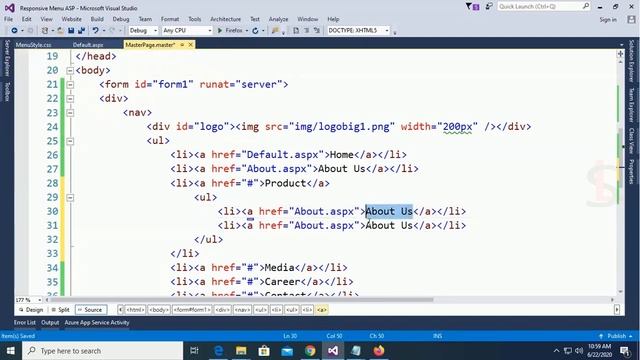Screen dimensions: 640x360
Task: Click the Windows Start button
Action: [11, 351]
